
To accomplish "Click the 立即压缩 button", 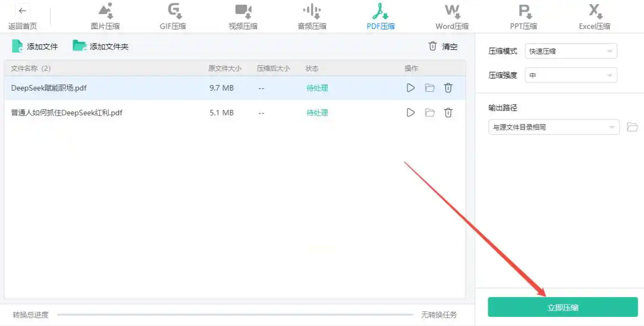I will pos(562,307).
